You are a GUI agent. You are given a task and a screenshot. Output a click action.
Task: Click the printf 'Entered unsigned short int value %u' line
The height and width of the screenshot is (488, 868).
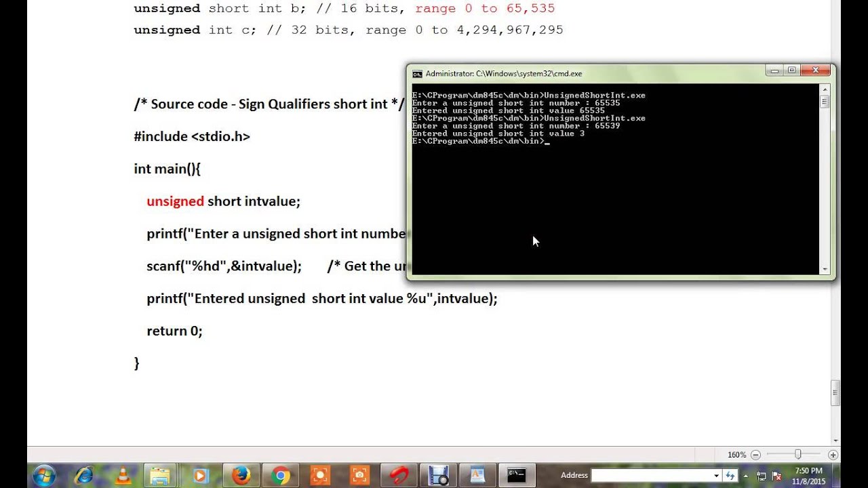(x=322, y=299)
